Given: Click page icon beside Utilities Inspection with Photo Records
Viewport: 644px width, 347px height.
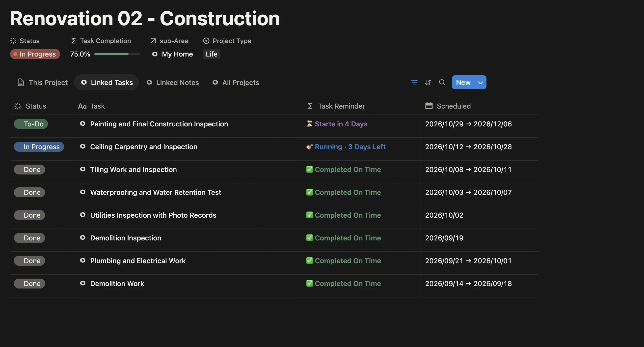Looking at the screenshot, I should 82,215.
